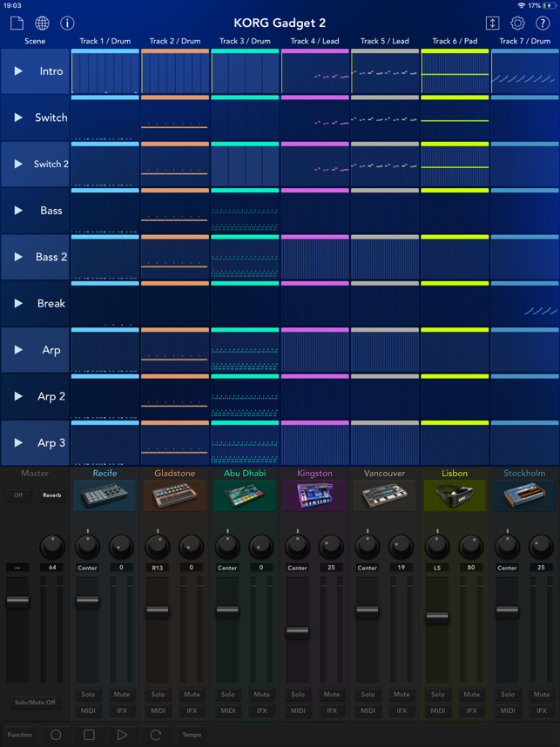Toggle the loop button in transport
The height and width of the screenshot is (747, 560).
156,735
